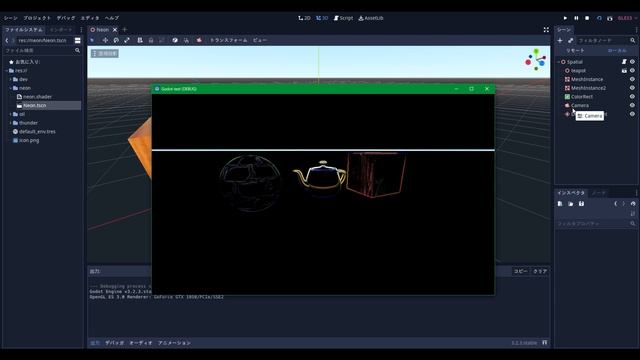Open the viewport perspective menu button

(x=105, y=53)
